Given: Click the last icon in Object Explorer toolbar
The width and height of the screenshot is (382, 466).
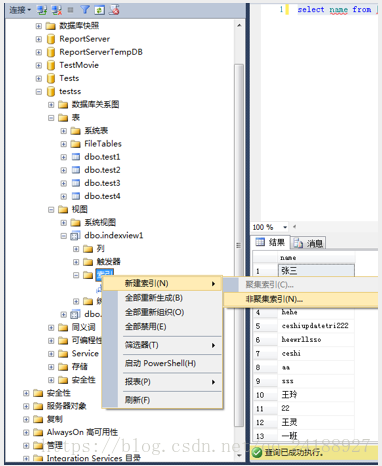Looking at the screenshot, I should 114,10.
